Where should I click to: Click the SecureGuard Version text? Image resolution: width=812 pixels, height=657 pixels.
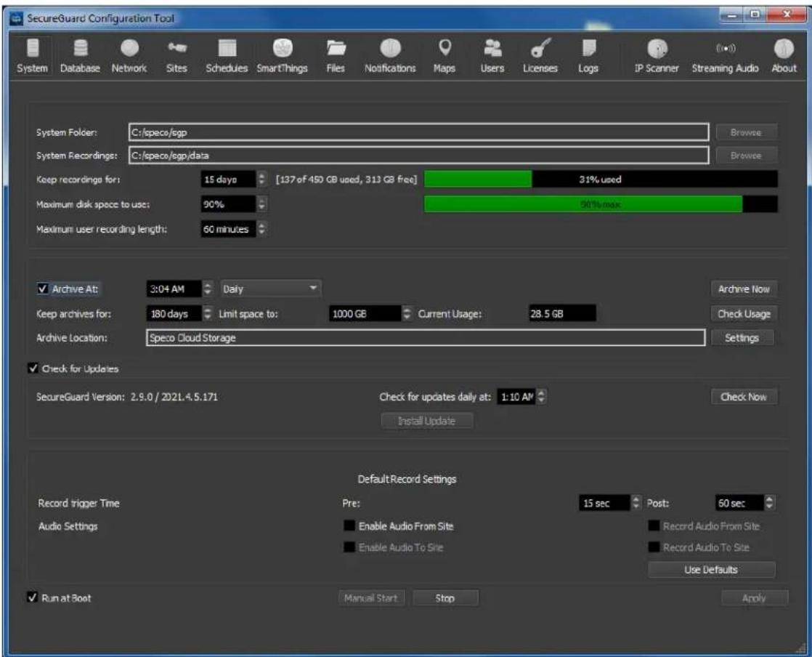tap(127, 397)
